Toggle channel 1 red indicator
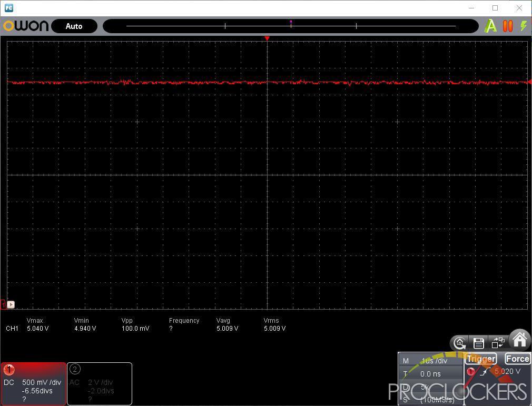Screen dimensions: 532x406 point(9,370)
